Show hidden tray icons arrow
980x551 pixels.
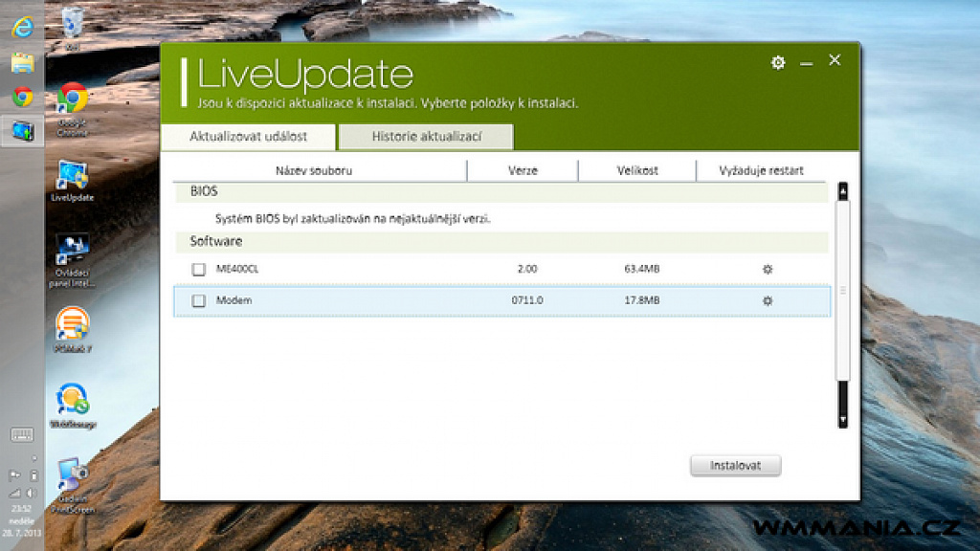click(x=33, y=458)
